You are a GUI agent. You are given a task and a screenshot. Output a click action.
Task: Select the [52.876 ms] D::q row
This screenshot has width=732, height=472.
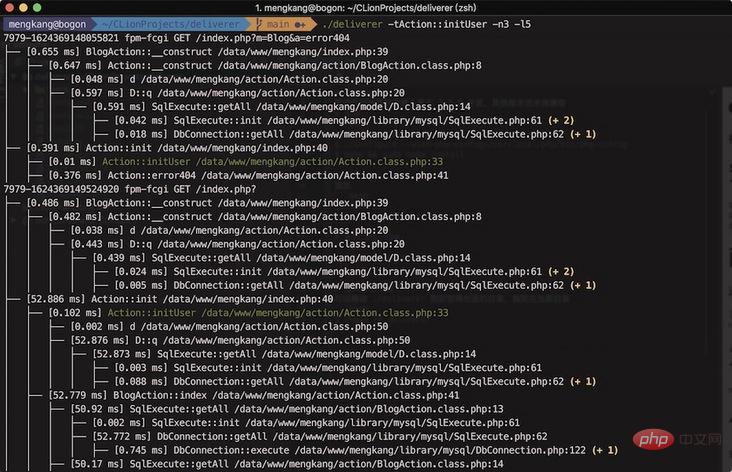pyautogui.click(x=240, y=340)
